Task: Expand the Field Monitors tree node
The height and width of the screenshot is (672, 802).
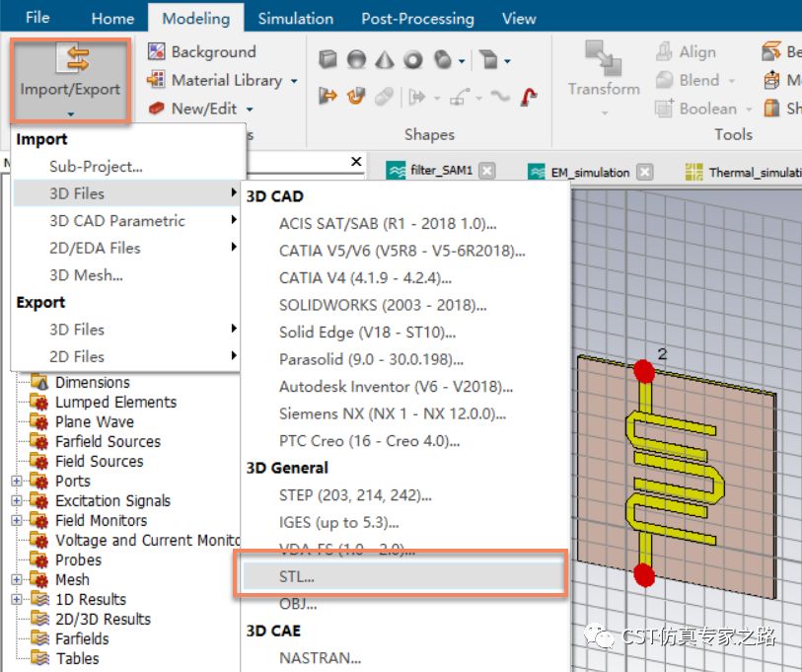Action: click(17, 520)
